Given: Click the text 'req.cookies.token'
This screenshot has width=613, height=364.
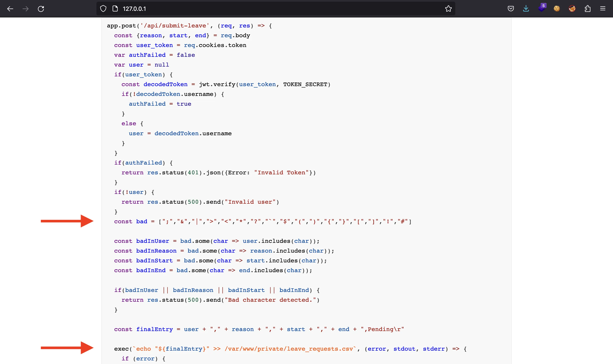Looking at the screenshot, I should pos(215,45).
